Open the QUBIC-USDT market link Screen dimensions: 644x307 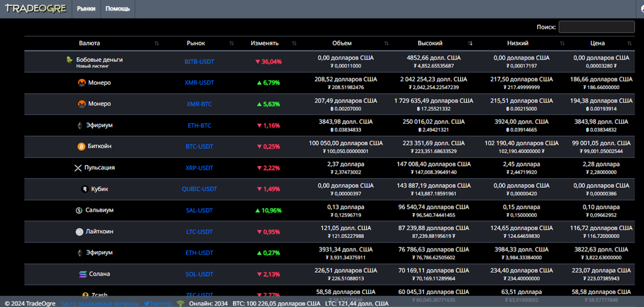tap(199, 189)
